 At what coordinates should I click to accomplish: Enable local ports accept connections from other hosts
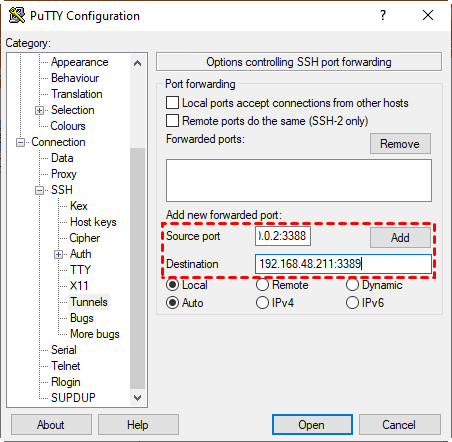(x=172, y=103)
